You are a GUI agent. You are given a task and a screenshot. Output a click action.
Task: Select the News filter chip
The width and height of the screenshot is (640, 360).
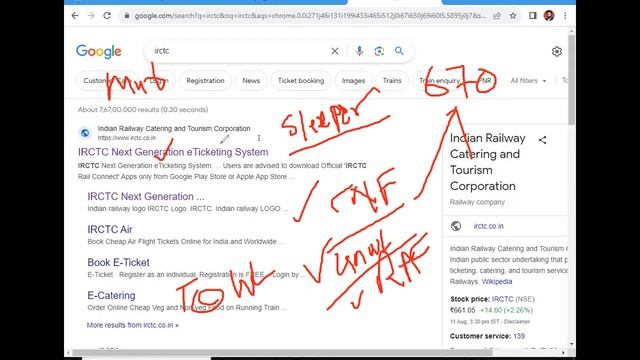251,81
